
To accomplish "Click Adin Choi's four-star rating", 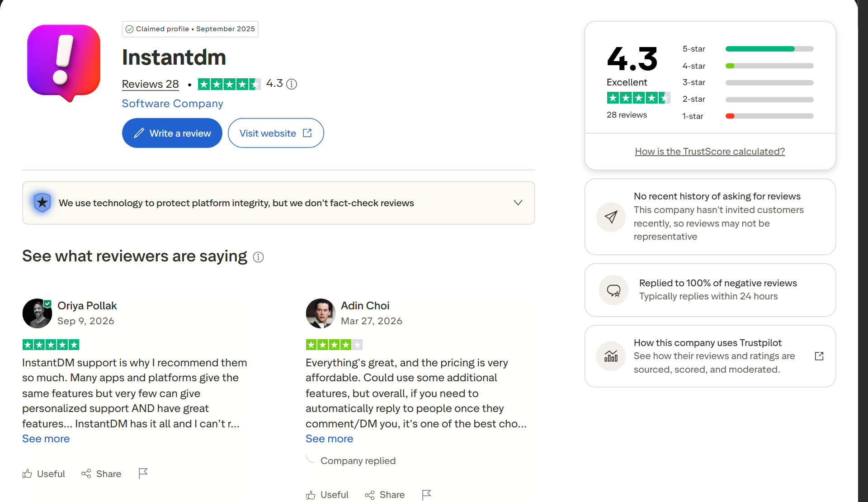I will coord(334,345).
